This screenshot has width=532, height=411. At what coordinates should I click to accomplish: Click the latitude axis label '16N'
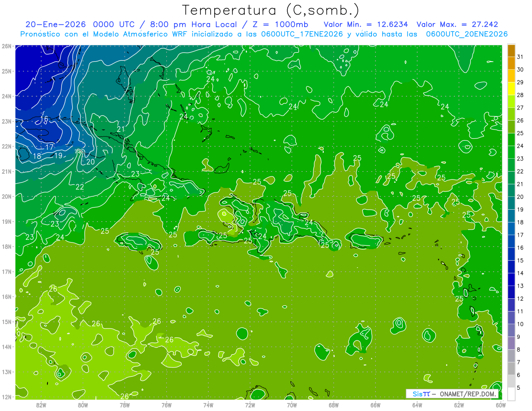point(6,297)
